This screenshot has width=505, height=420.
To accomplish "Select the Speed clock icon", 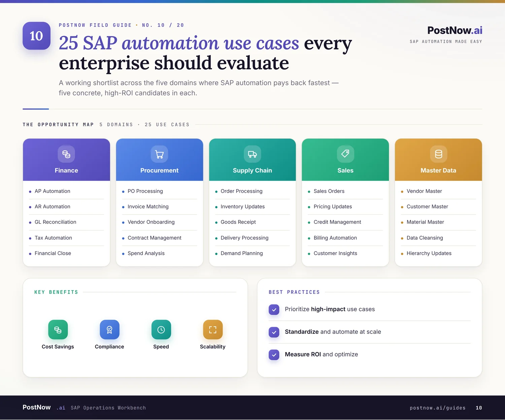I will coord(161,329).
